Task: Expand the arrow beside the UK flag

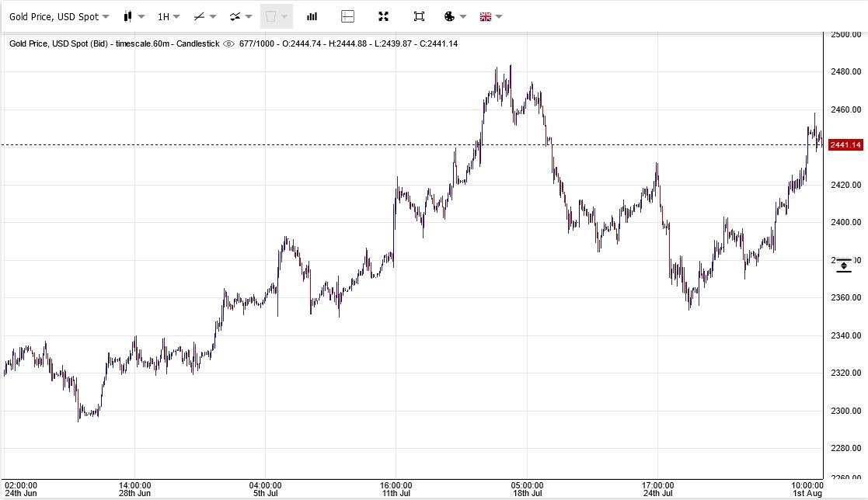Action: click(499, 16)
